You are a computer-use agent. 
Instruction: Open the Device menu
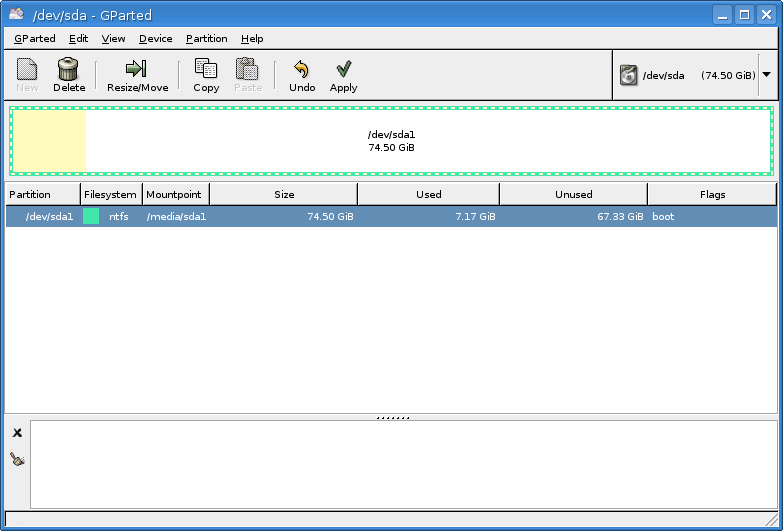pyautogui.click(x=155, y=39)
